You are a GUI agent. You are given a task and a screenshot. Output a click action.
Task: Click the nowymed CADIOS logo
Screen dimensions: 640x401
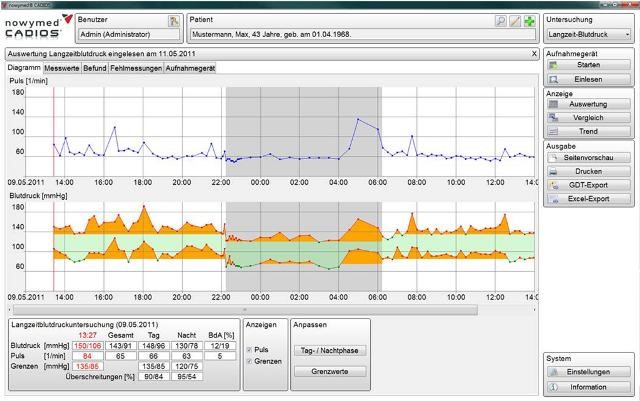coord(38,27)
